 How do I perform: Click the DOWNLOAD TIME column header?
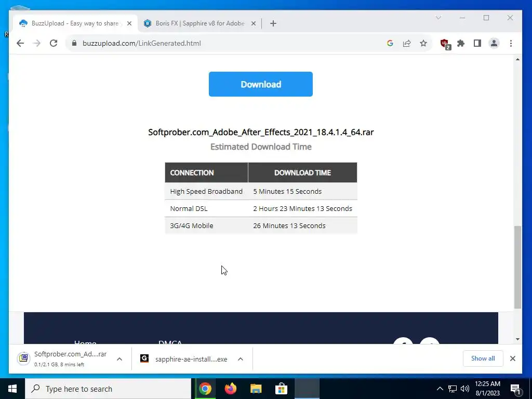point(303,172)
